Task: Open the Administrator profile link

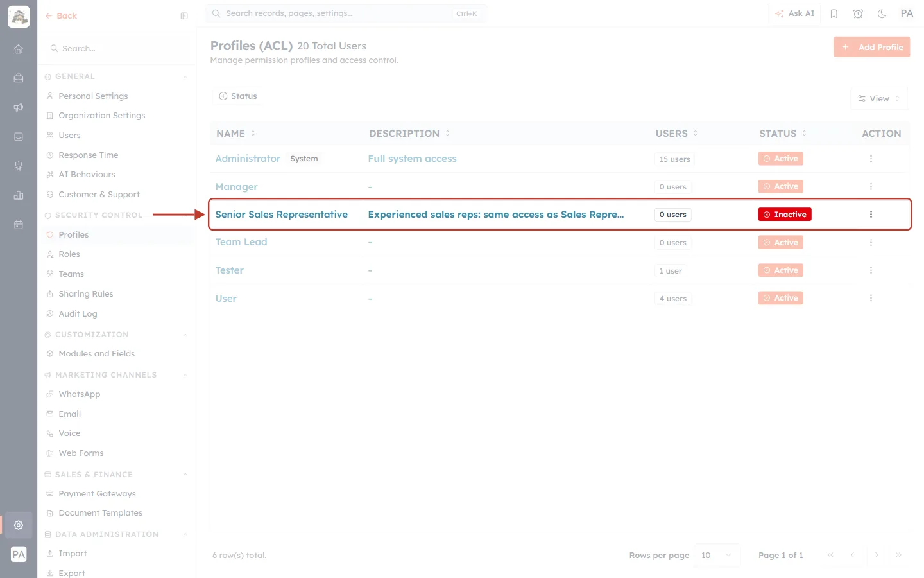Action: pyautogui.click(x=248, y=159)
